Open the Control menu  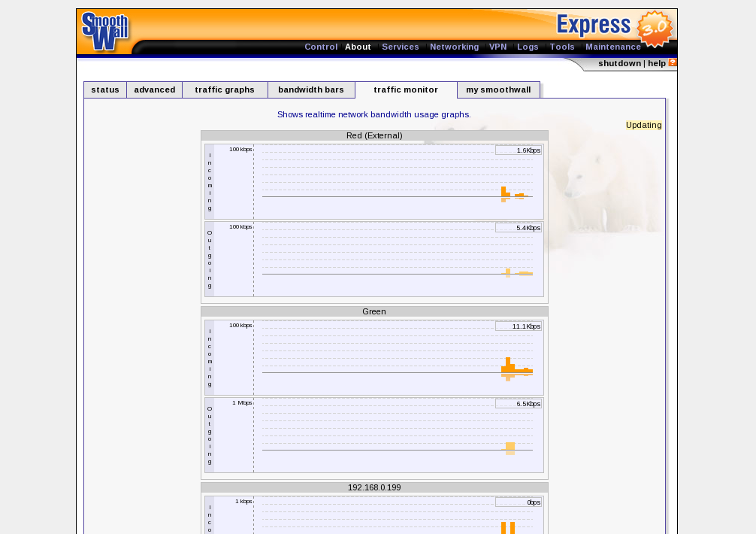coord(321,47)
